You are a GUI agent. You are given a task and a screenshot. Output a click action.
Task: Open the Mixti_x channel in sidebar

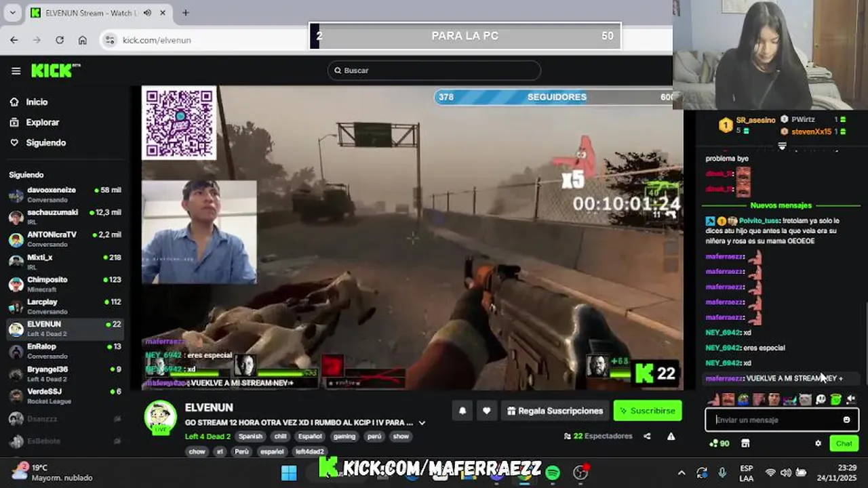coord(65,262)
